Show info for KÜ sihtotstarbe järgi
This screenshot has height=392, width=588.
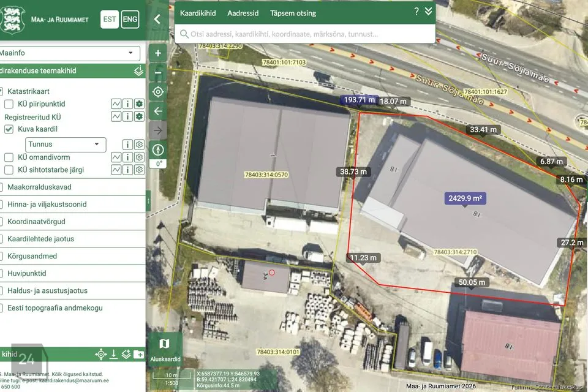pyautogui.click(x=127, y=170)
